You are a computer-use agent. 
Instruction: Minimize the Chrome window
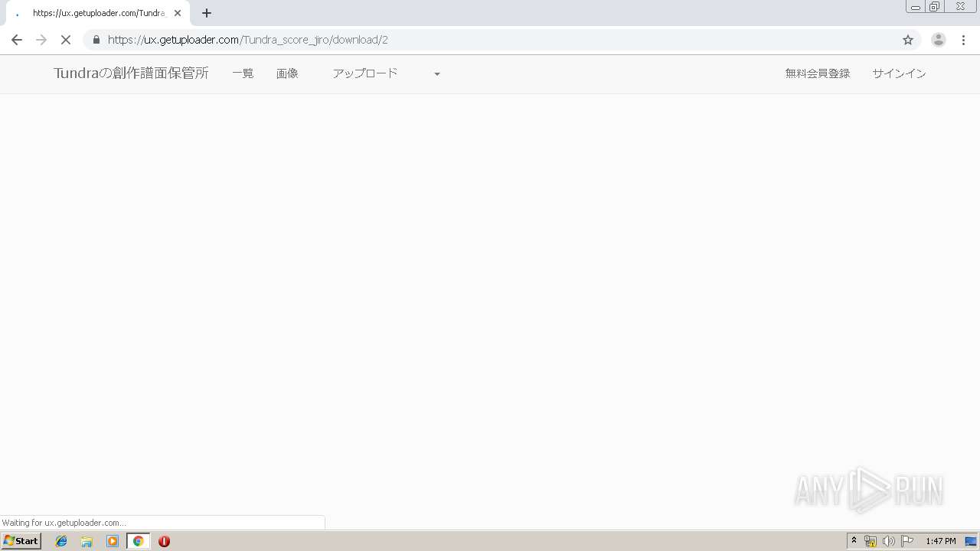click(x=916, y=6)
